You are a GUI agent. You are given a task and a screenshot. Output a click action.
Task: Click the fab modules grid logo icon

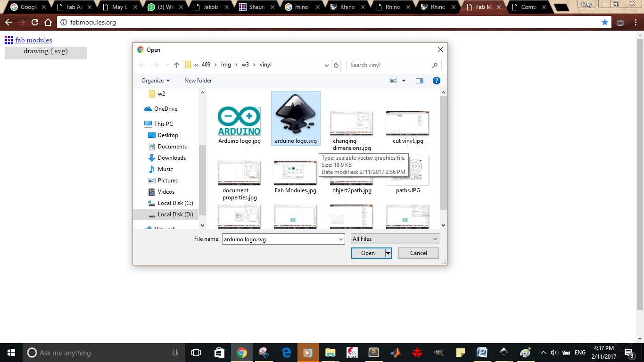tap(9, 40)
